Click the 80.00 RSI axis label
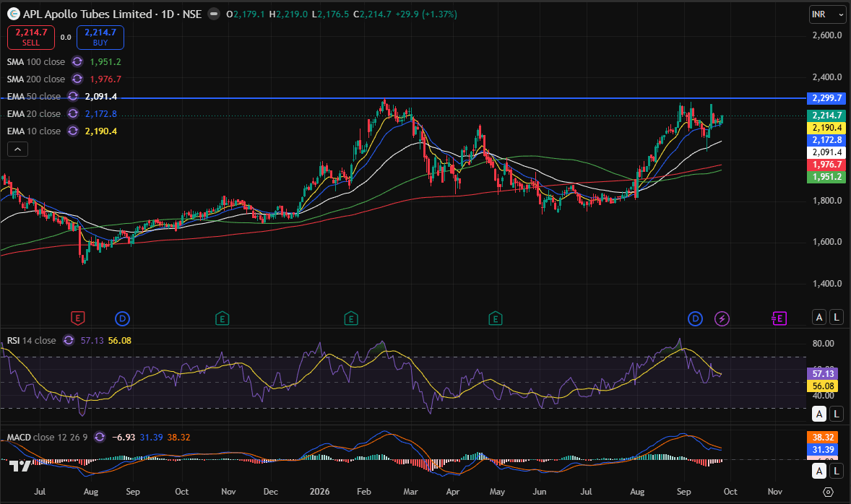This screenshot has width=851, height=504. (x=824, y=344)
